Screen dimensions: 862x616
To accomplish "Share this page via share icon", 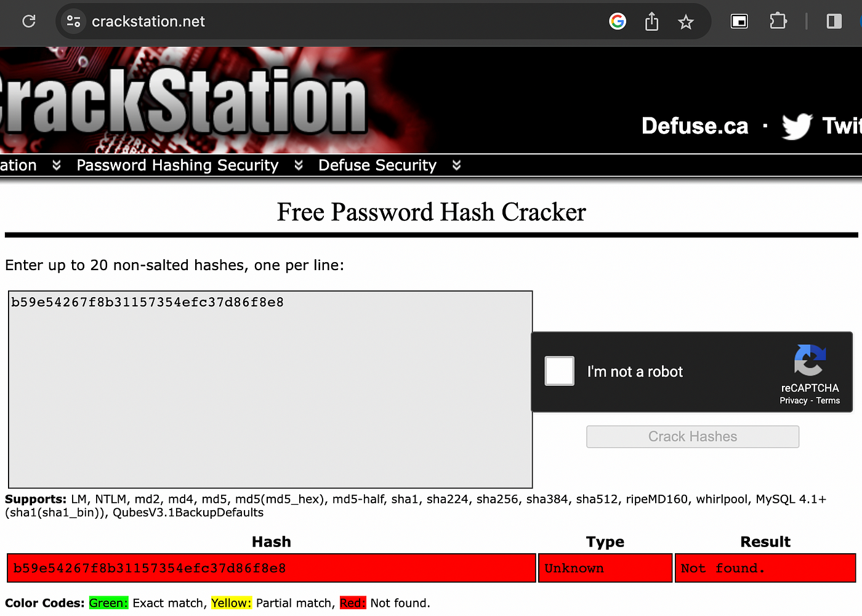I will point(651,22).
